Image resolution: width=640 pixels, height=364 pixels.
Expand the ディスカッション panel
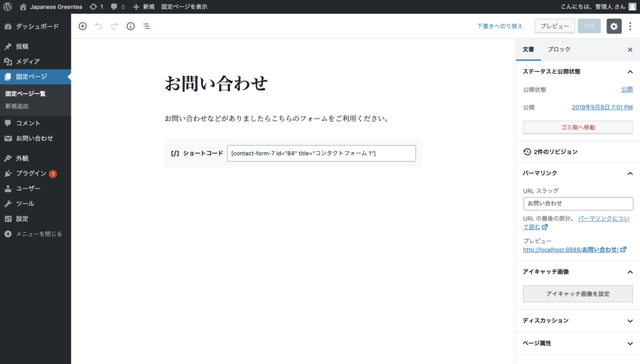pyautogui.click(x=578, y=320)
